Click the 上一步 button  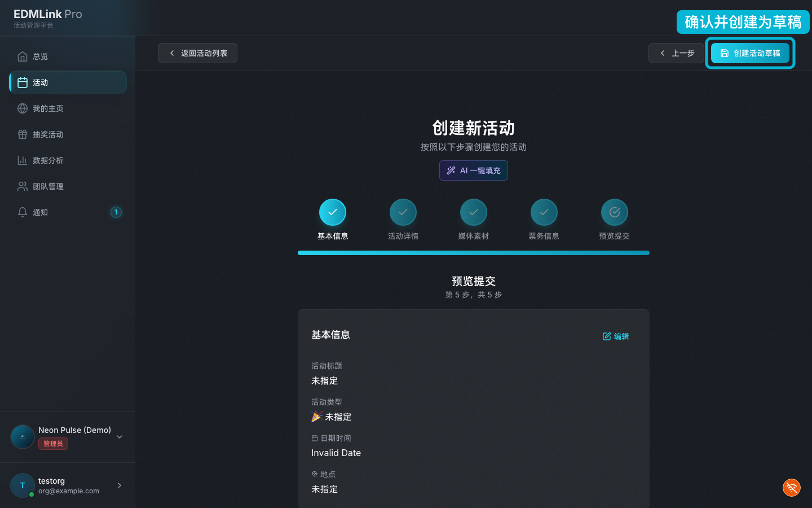[676, 53]
